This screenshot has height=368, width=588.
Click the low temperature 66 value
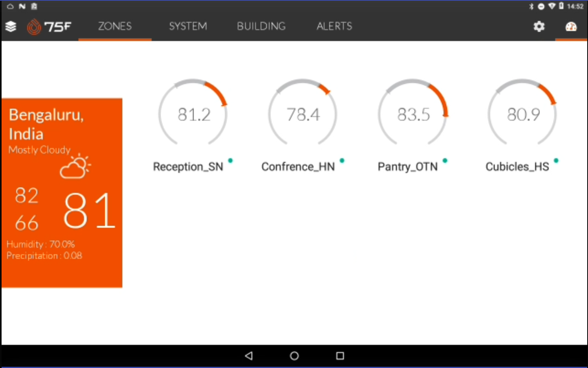click(x=27, y=223)
